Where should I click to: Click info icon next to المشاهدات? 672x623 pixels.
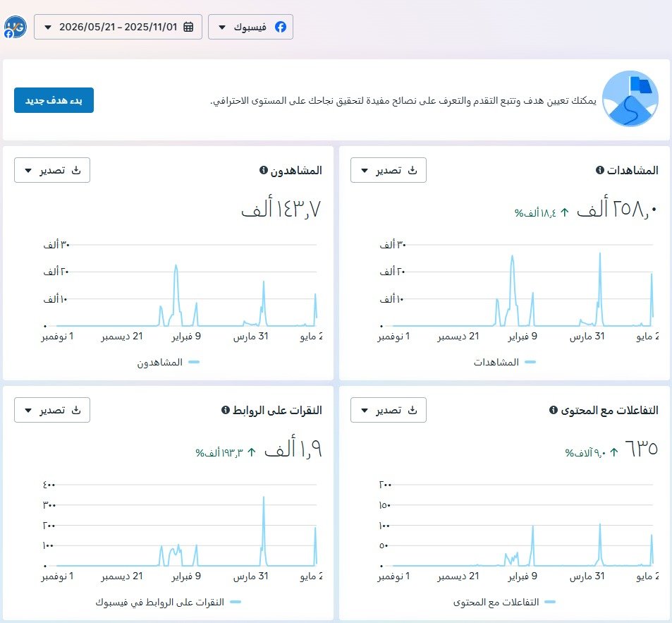pos(600,170)
